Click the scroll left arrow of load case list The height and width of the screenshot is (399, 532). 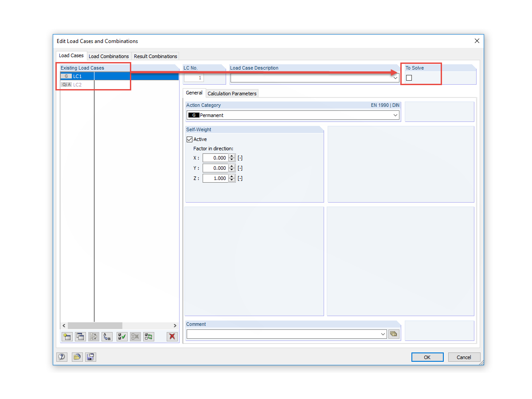coord(64,325)
